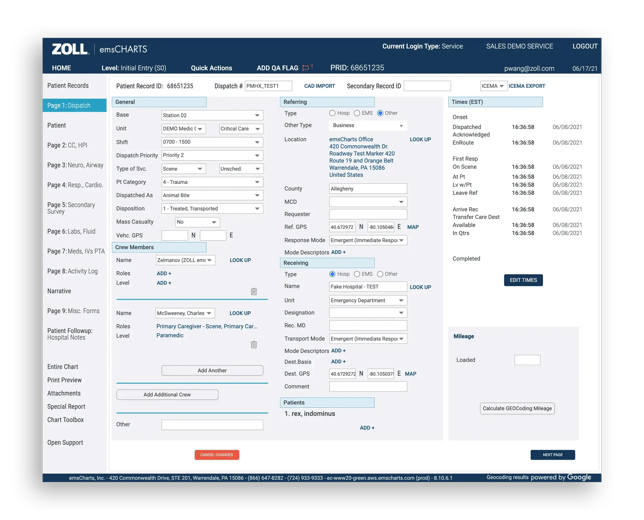
Task: Click the Other crew input field
Action: click(x=212, y=425)
